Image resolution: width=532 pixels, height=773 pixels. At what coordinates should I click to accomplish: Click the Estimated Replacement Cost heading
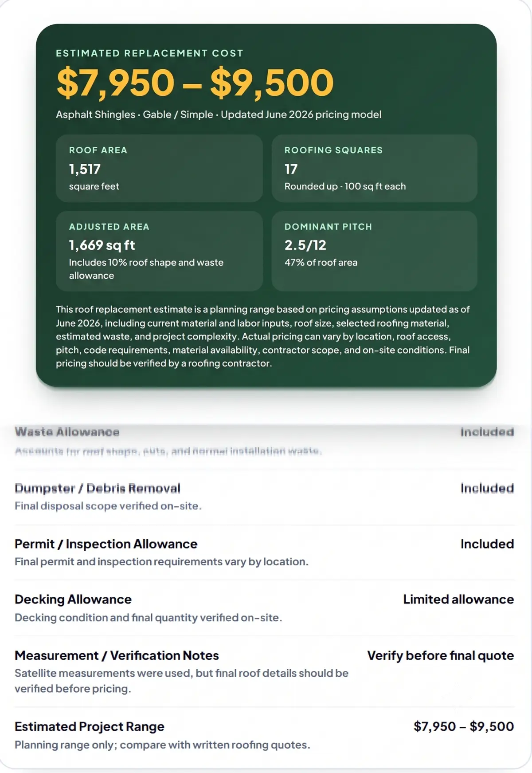(150, 53)
